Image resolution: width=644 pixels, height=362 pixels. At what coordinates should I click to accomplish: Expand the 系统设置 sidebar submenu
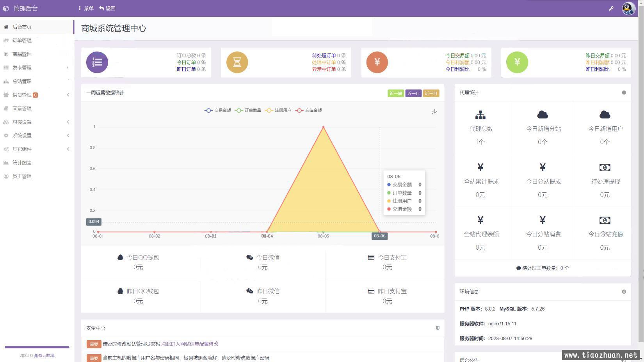pyautogui.click(x=37, y=135)
